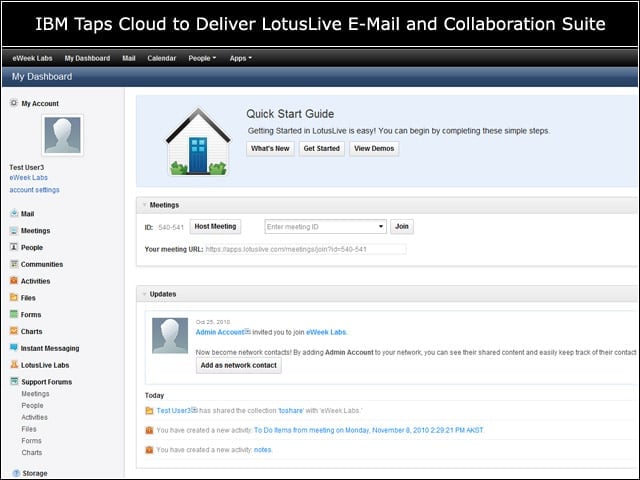The height and width of the screenshot is (480, 640).
Task: Click the View Demos button
Action: click(x=374, y=149)
